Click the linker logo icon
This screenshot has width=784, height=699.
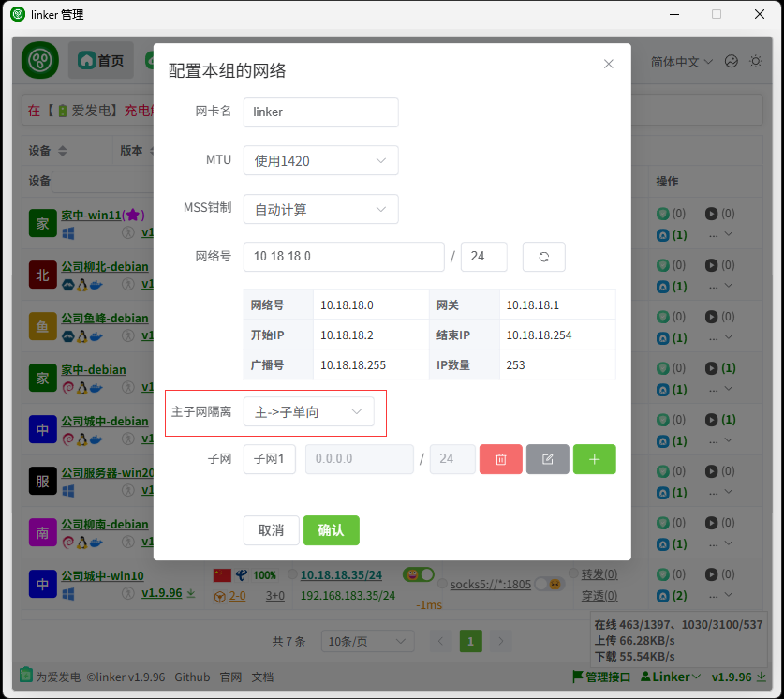pyautogui.click(x=40, y=61)
